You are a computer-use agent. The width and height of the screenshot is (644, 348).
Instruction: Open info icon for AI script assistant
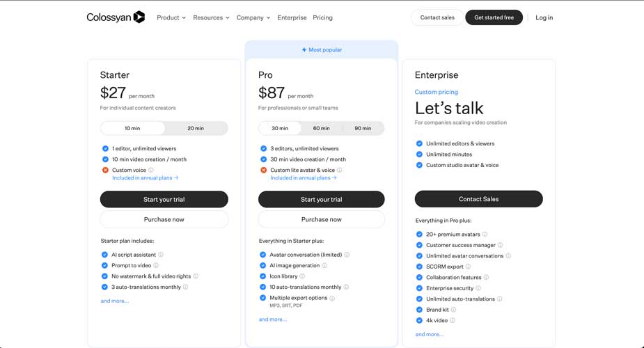point(161,255)
